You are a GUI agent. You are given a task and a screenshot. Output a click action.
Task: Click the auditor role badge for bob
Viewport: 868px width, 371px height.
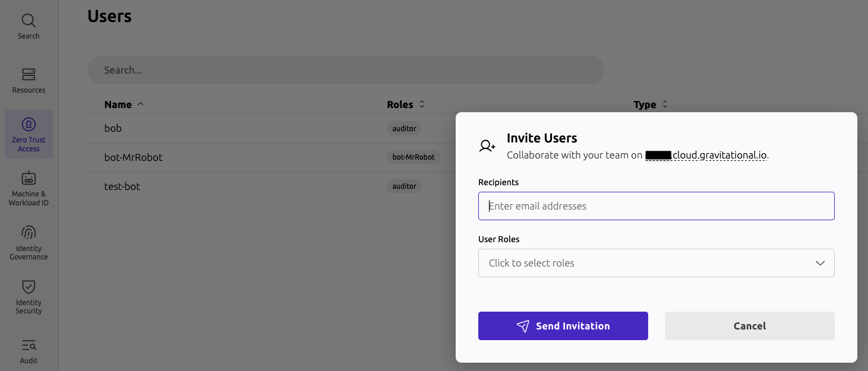click(x=404, y=128)
